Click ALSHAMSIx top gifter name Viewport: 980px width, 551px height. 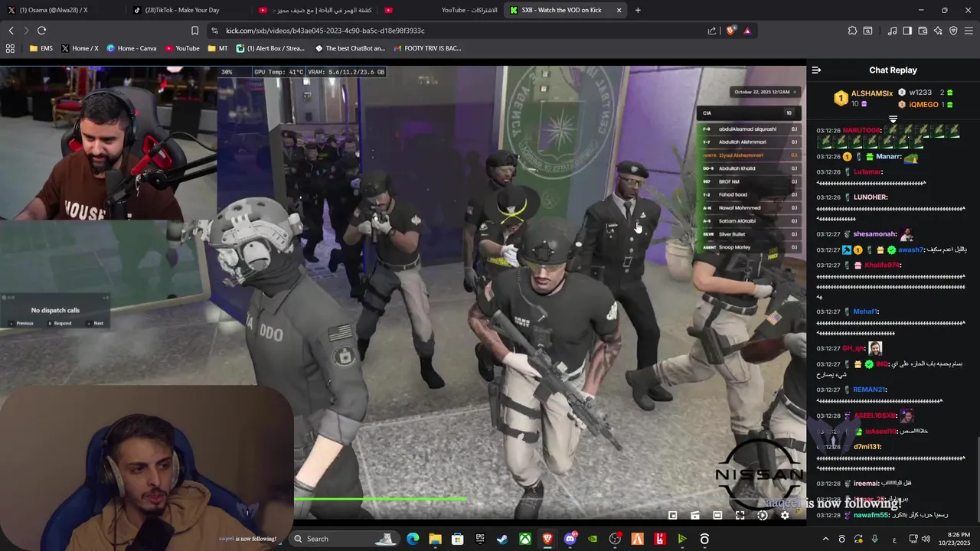(871, 93)
